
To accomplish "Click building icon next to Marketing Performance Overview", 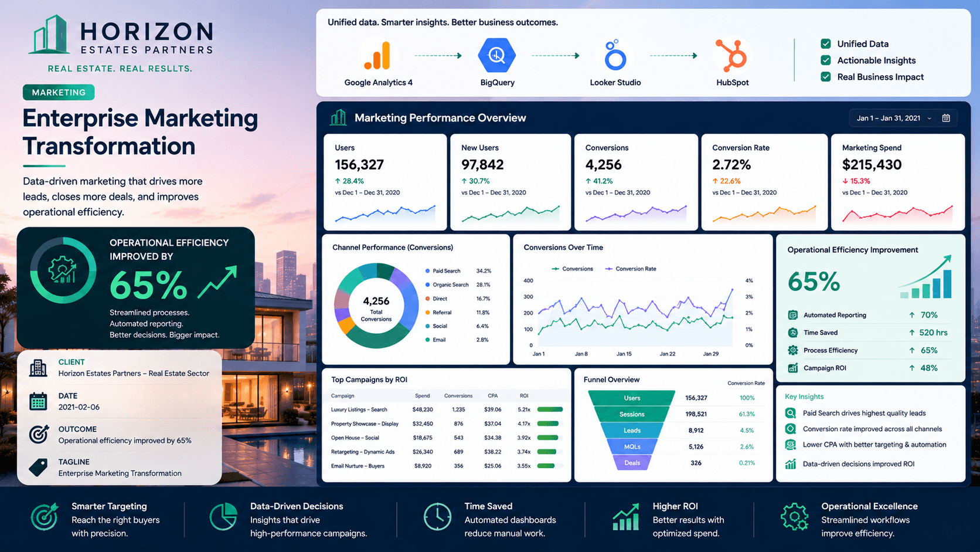I will click(338, 117).
